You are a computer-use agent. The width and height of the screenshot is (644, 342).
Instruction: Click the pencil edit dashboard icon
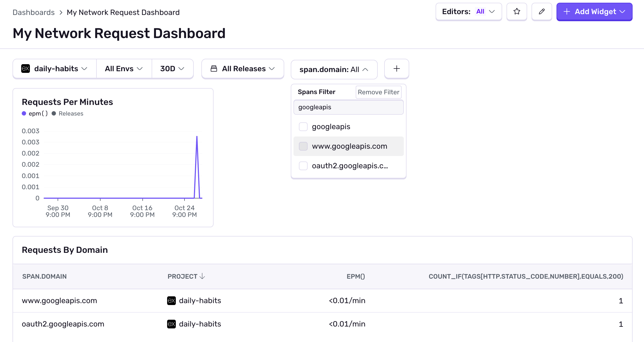click(x=542, y=12)
